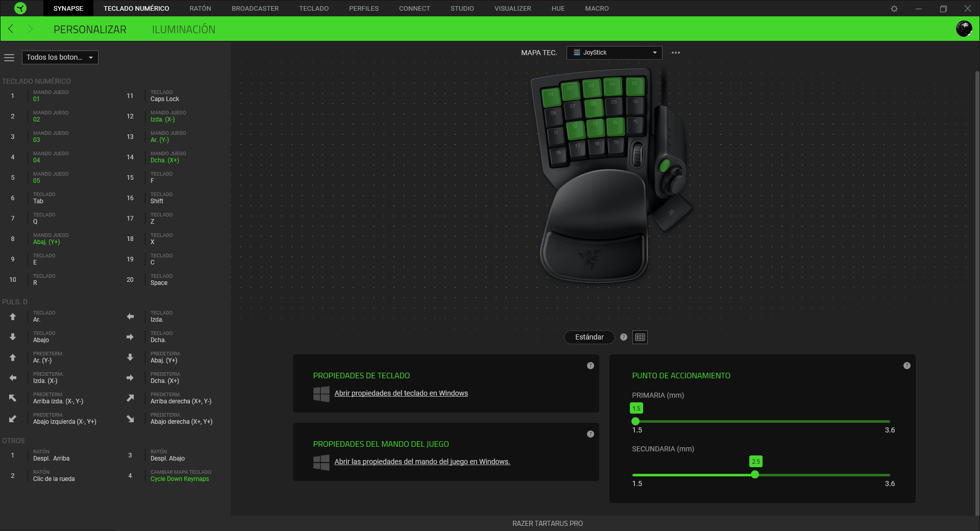Click the thumbstick on the device image
The height and width of the screenshot is (531, 980).
677,183
